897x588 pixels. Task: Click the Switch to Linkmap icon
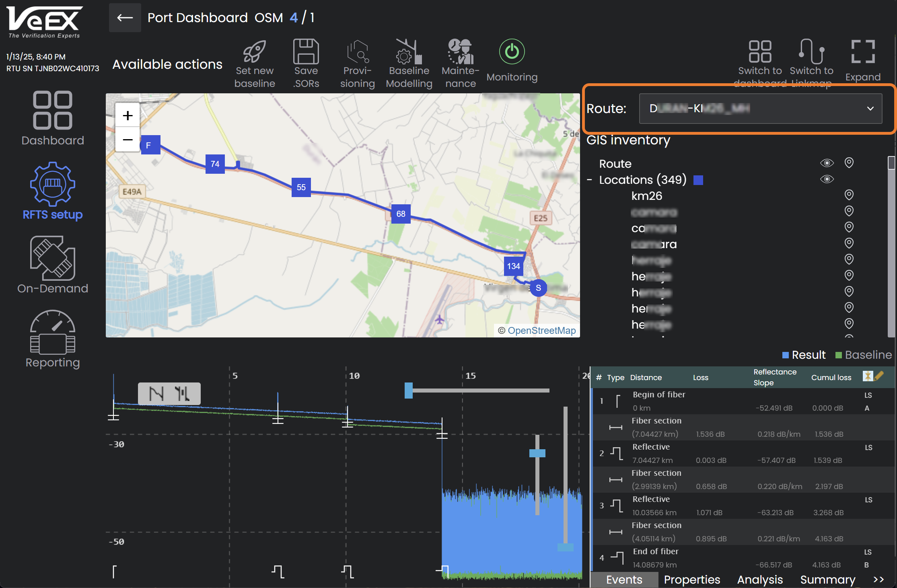pyautogui.click(x=811, y=52)
